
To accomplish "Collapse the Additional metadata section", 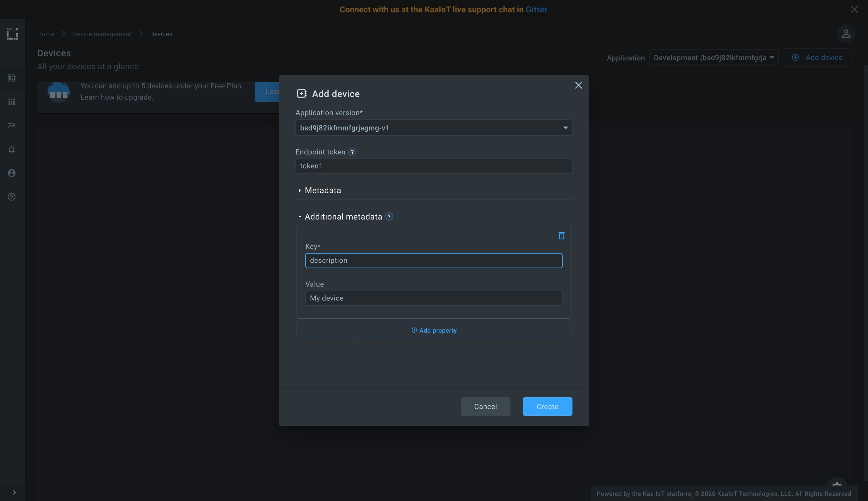I will pyautogui.click(x=300, y=216).
